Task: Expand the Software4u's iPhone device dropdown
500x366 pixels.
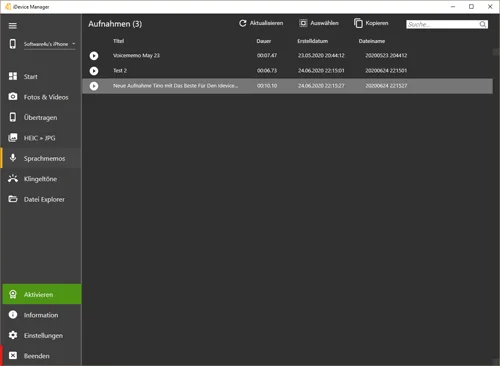Action: [x=49, y=44]
